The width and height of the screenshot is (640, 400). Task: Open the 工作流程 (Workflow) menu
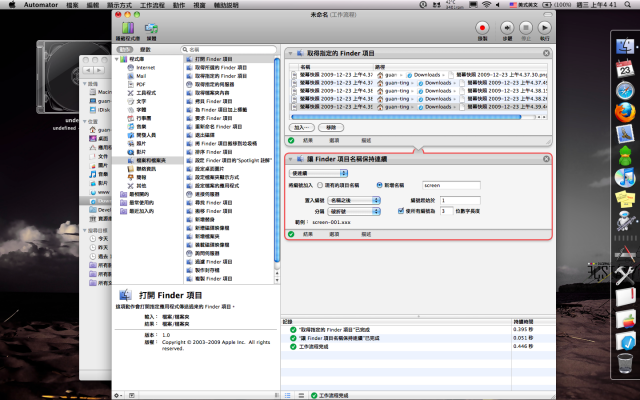tap(152, 5)
